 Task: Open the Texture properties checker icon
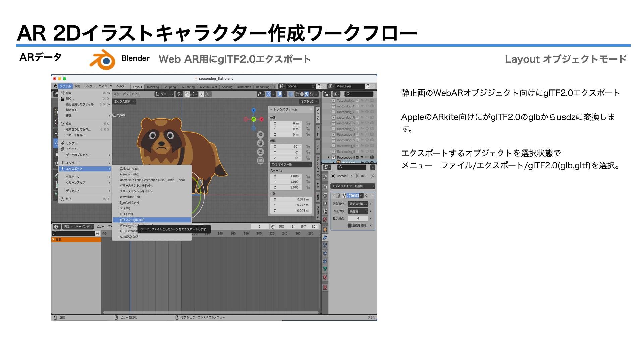(x=325, y=288)
